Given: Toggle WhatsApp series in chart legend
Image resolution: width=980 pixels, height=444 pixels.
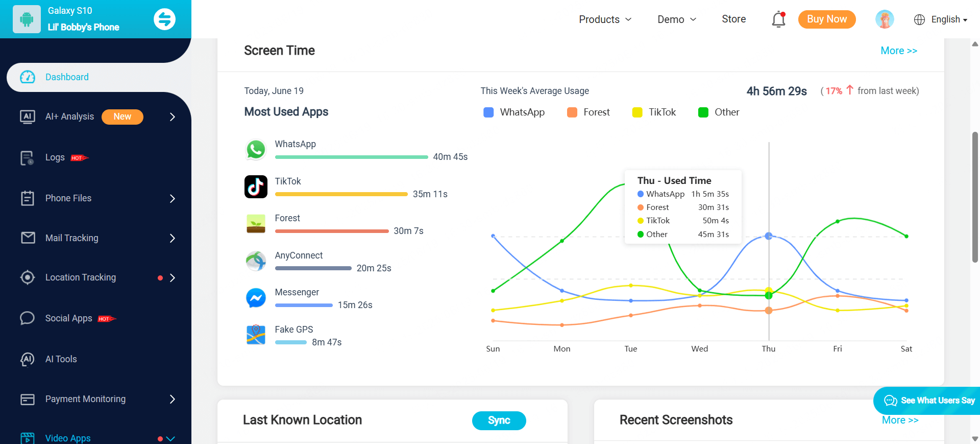Looking at the screenshot, I should click(514, 112).
